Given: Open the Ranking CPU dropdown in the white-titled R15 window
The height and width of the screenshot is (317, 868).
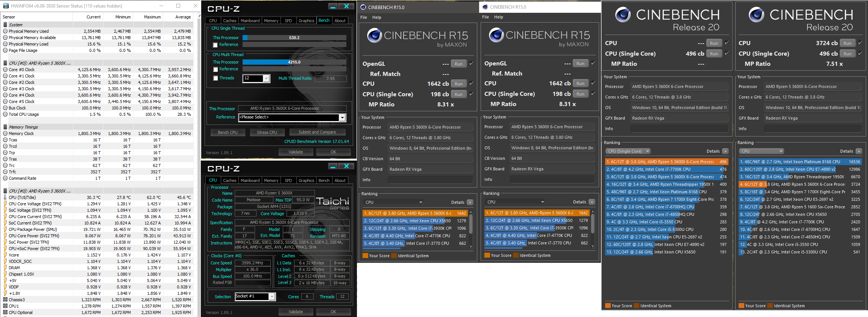Looking at the screenshot, I should coord(515,202).
